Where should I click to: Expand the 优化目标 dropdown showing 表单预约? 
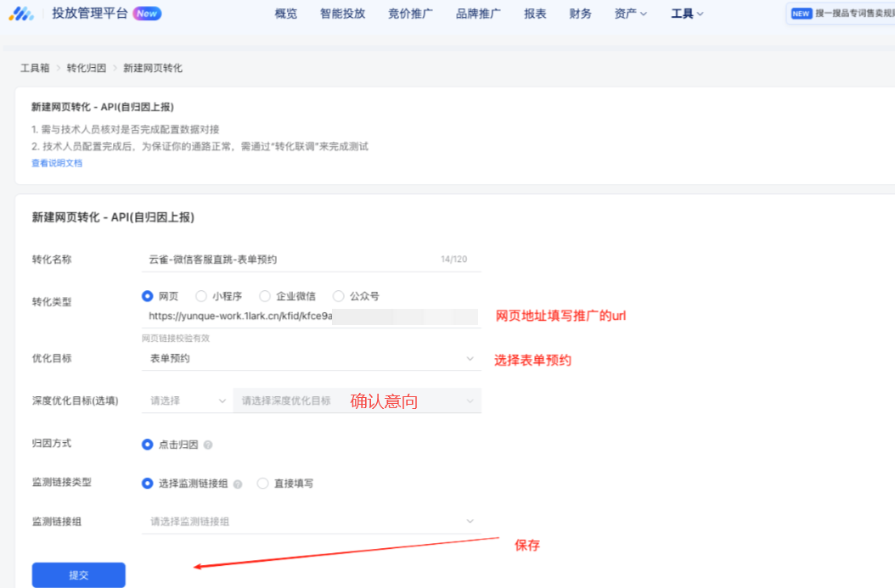(x=311, y=359)
